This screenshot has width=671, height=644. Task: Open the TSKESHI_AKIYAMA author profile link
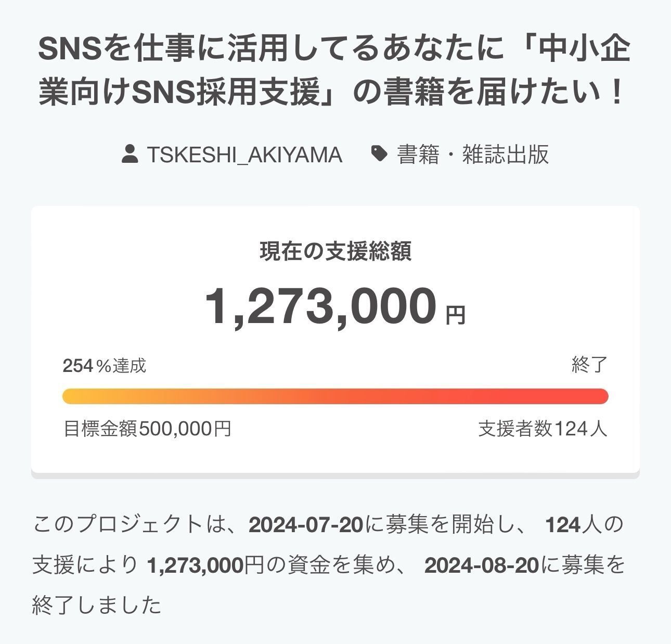(244, 154)
